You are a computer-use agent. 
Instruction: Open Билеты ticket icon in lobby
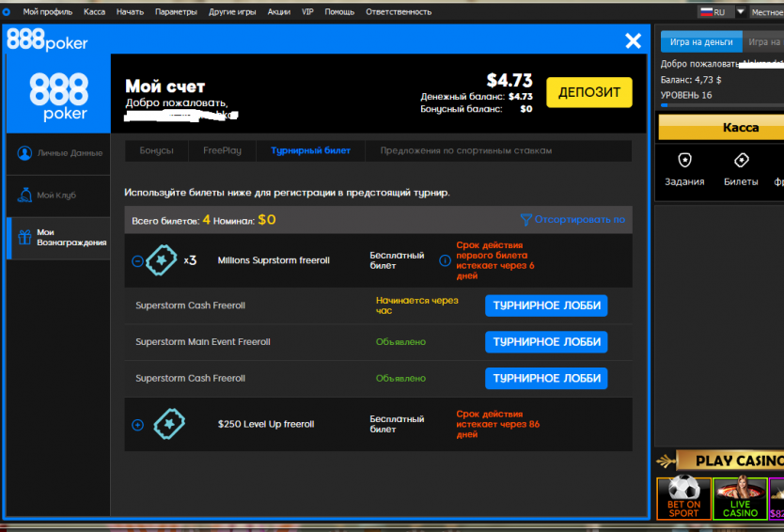(741, 160)
